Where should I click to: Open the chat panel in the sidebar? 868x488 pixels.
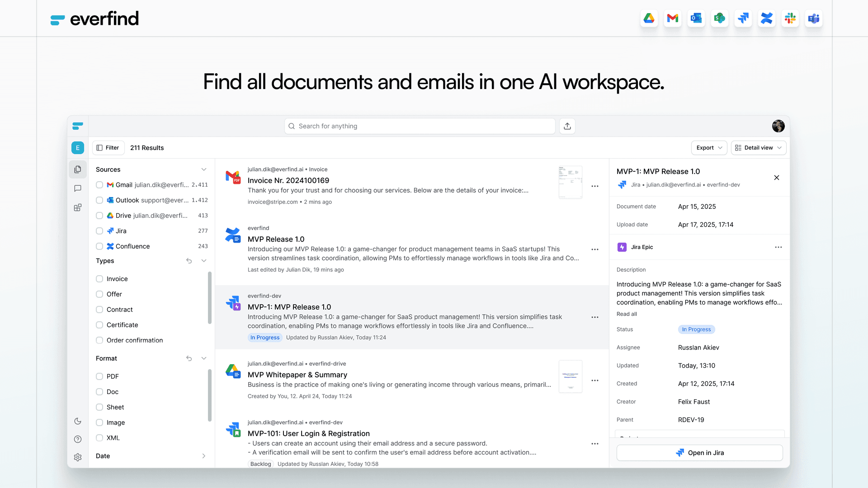click(78, 188)
